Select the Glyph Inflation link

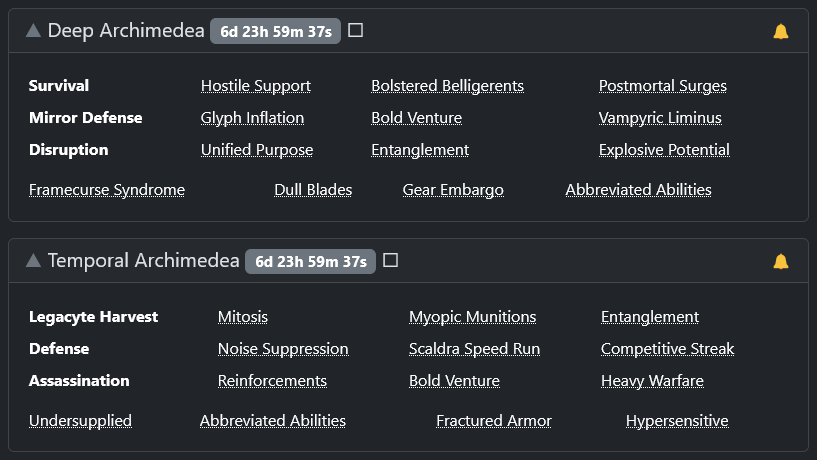(x=252, y=118)
